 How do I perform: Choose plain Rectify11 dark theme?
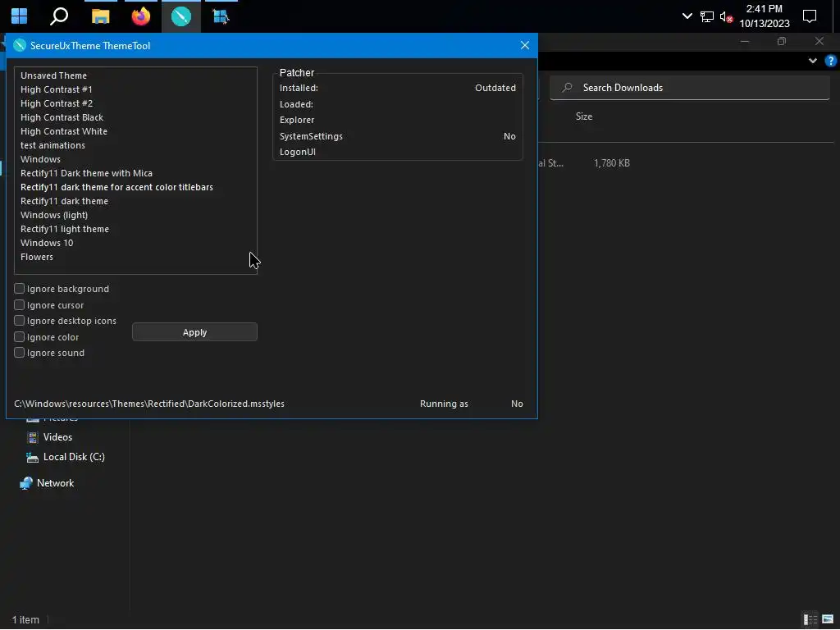(x=64, y=201)
